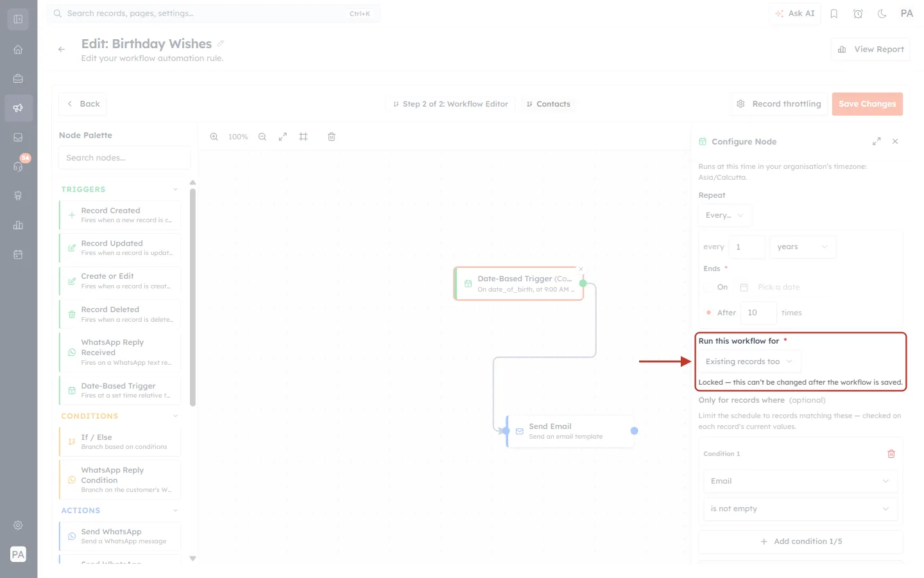Open the sidebar settings gear icon
Screen dimensions: 924x578
pyautogui.click(x=18, y=525)
